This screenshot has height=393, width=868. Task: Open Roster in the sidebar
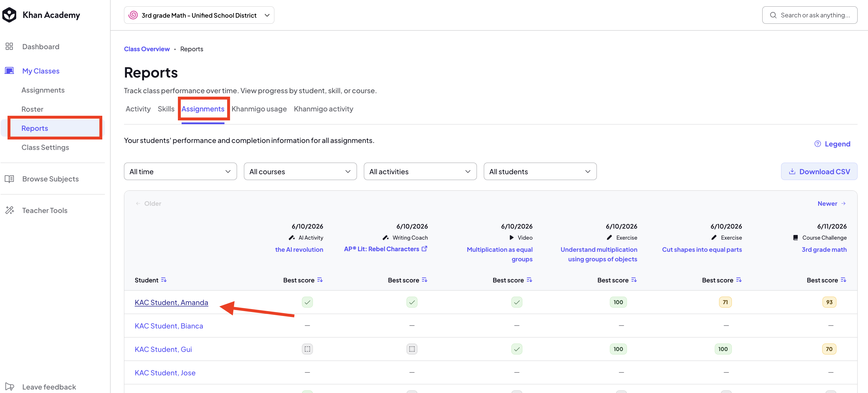coord(32,109)
